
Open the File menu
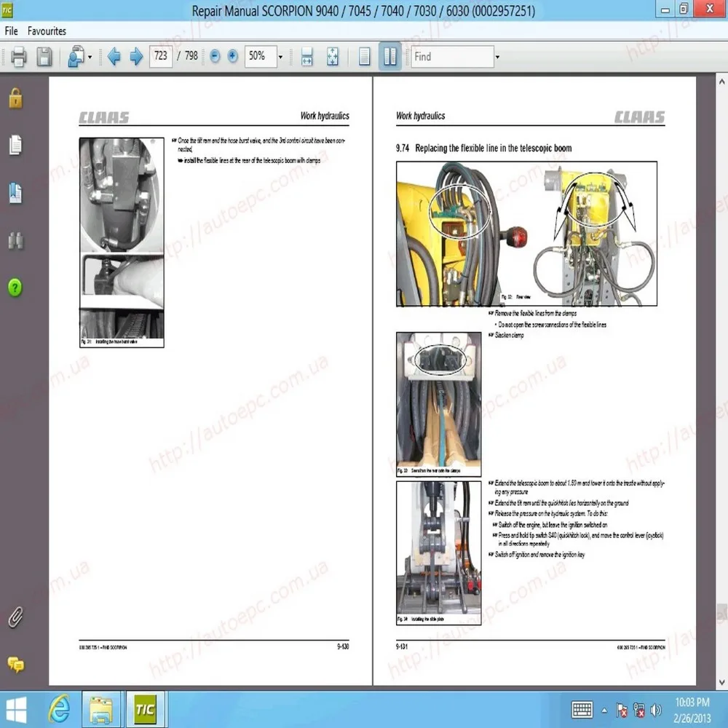[11, 31]
